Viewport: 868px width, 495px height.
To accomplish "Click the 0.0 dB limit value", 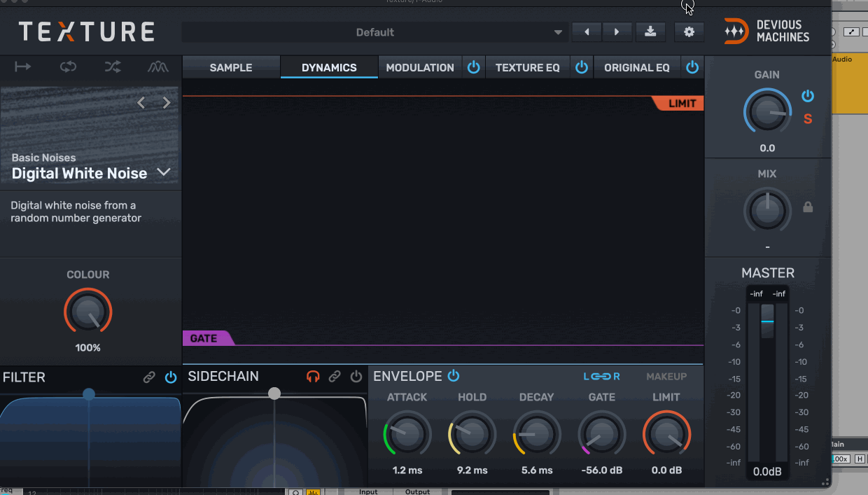I will pyautogui.click(x=666, y=470).
